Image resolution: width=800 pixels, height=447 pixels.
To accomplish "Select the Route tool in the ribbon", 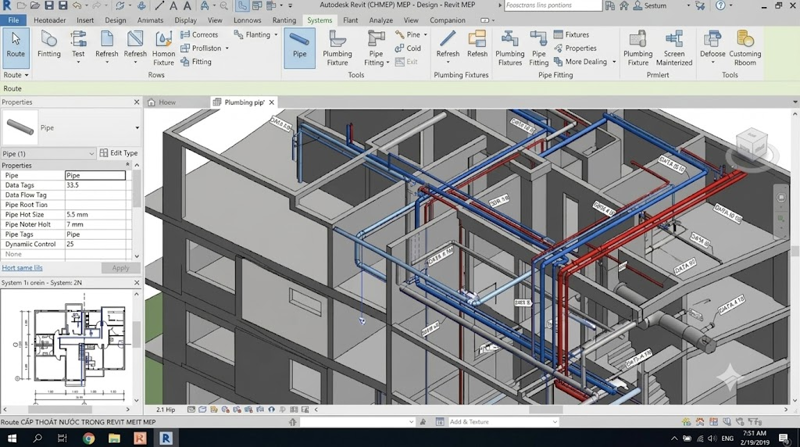I will pyautogui.click(x=16, y=47).
